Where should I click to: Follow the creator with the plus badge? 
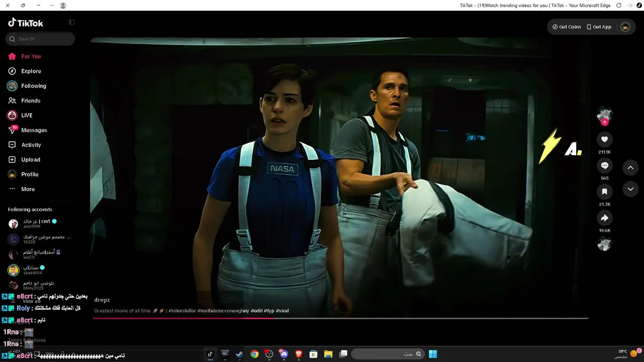[x=605, y=122]
